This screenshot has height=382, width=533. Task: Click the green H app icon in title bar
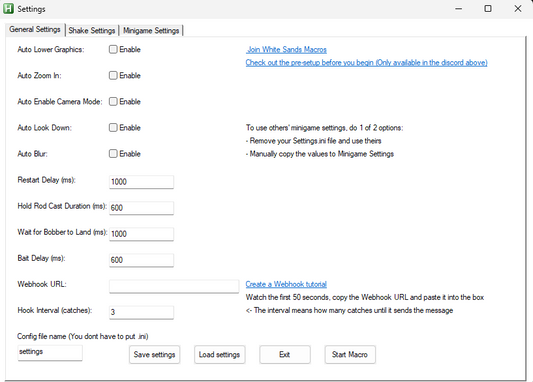click(8, 8)
